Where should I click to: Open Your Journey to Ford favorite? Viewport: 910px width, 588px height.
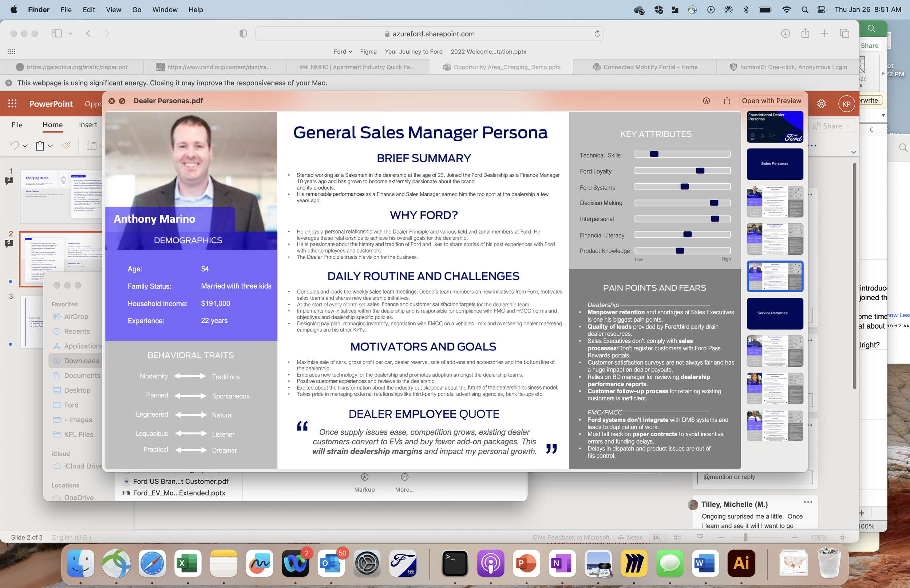(x=414, y=52)
